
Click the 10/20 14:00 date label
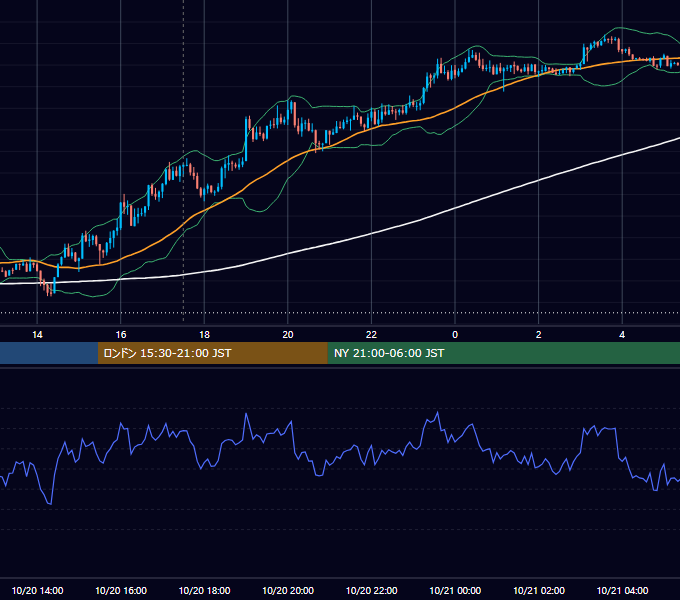37,590
